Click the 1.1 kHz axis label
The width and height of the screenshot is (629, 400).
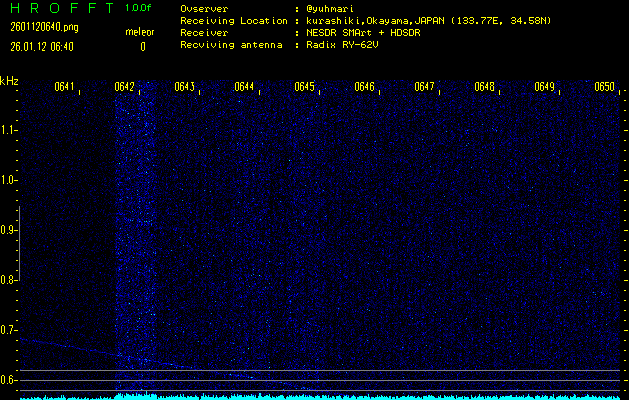point(8,130)
